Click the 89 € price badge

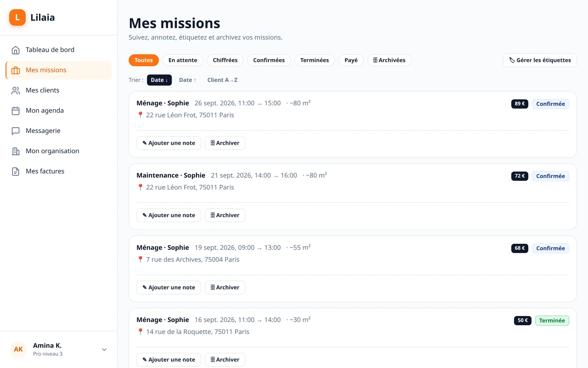coord(520,104)
